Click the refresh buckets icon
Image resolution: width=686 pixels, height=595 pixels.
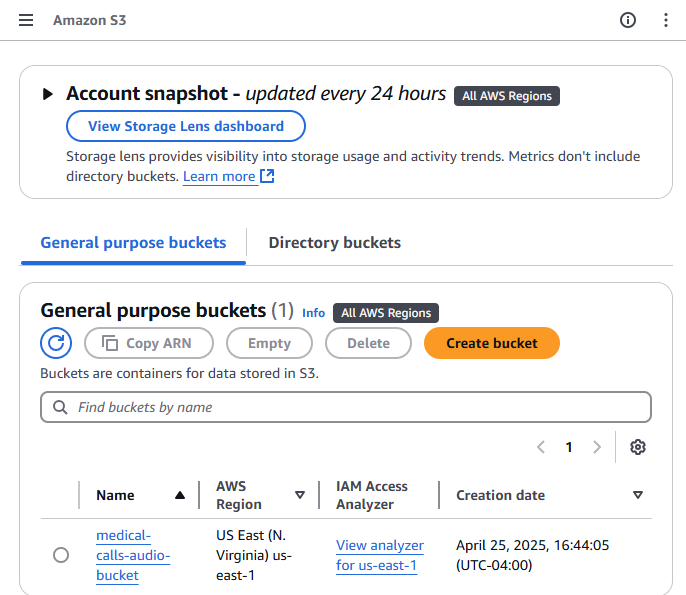point(56,343)
